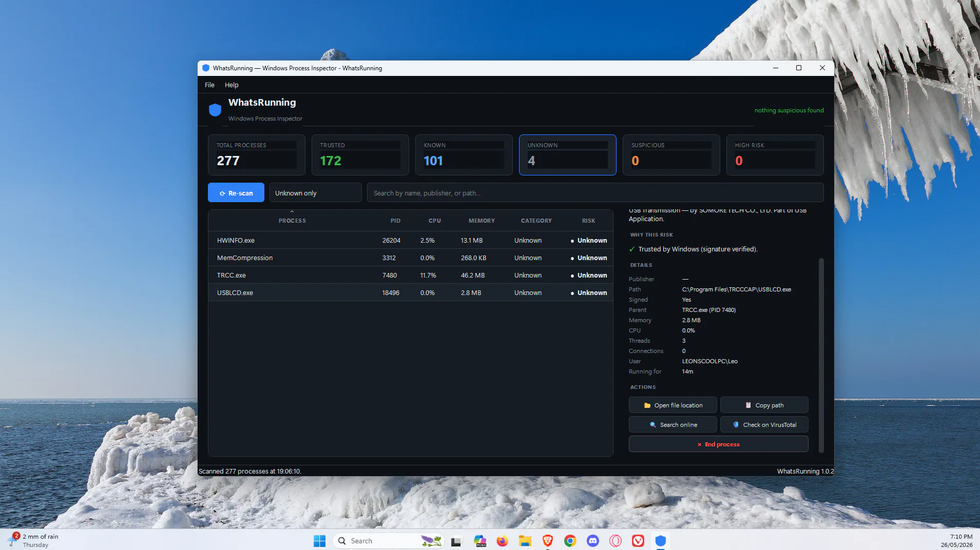The image size is (980, 550).
Task: Click the 11.7% CPU value of TRCC.exe
Action: tap(428, 275)
